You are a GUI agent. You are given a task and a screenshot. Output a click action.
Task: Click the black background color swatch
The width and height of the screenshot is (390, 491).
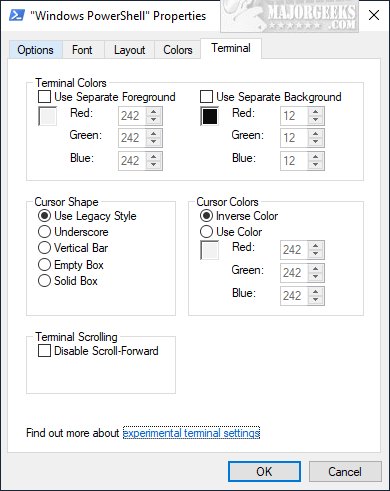click(x=210, y=116)
